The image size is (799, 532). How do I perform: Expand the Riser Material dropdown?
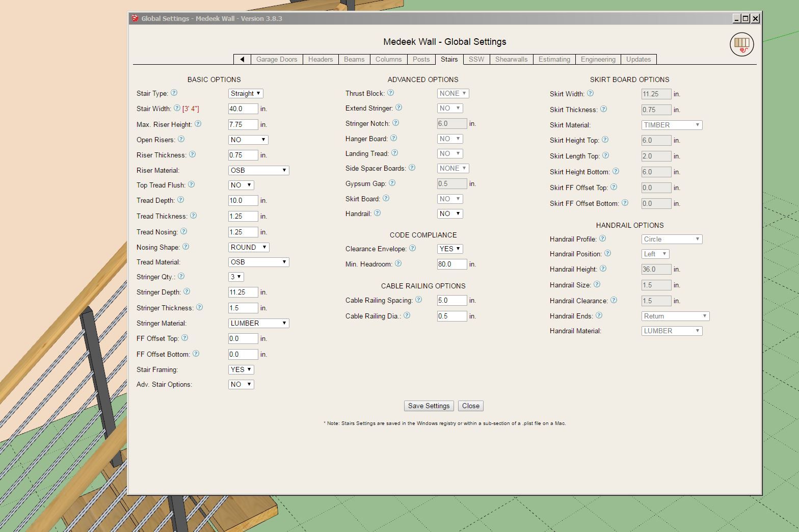click(x=258, y=170)
